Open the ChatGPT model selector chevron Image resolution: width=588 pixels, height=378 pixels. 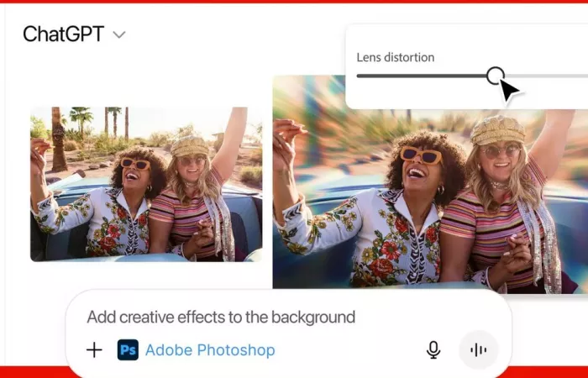pyautogui.click(x=119, y=35)
